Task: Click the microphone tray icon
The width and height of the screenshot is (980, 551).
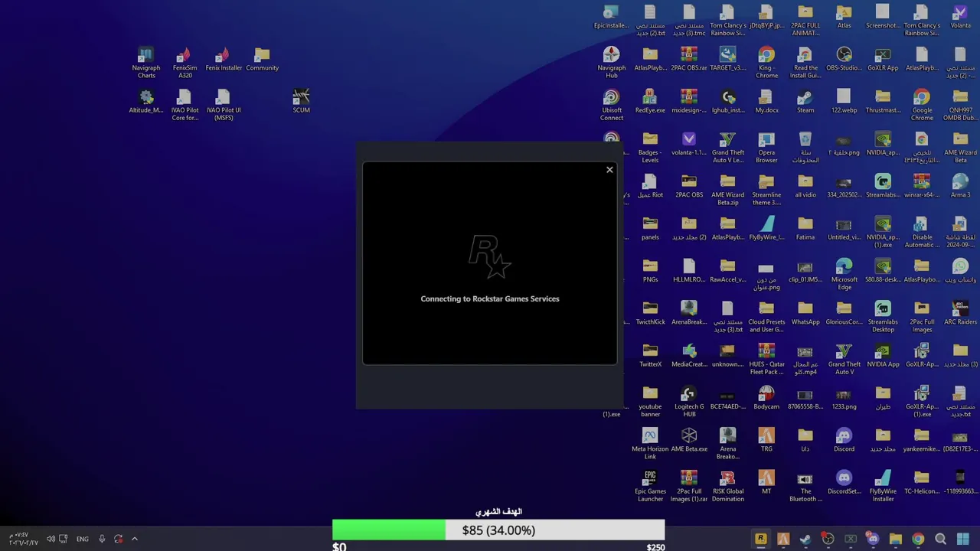Action: coord(102,539)
